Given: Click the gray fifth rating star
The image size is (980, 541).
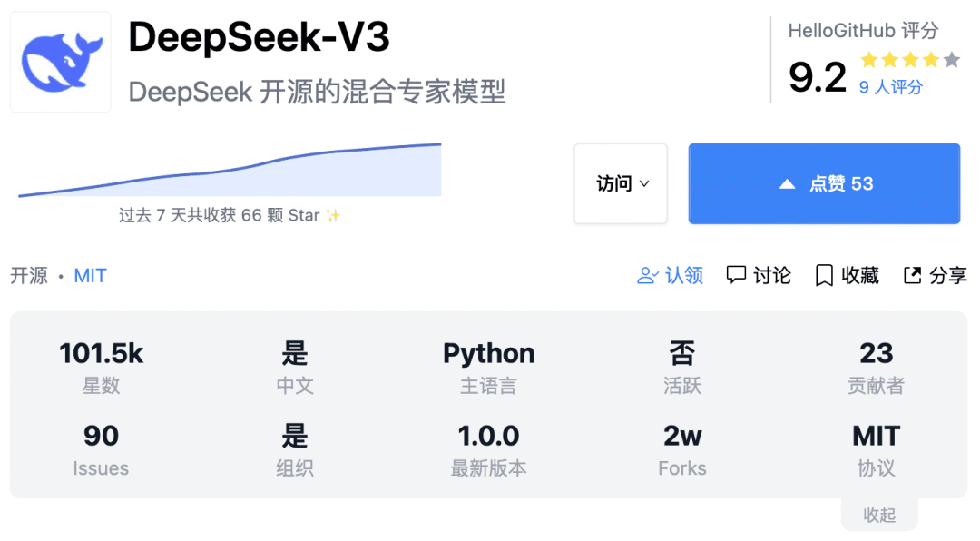Looking at the screenshot, I should pos(950,60).
